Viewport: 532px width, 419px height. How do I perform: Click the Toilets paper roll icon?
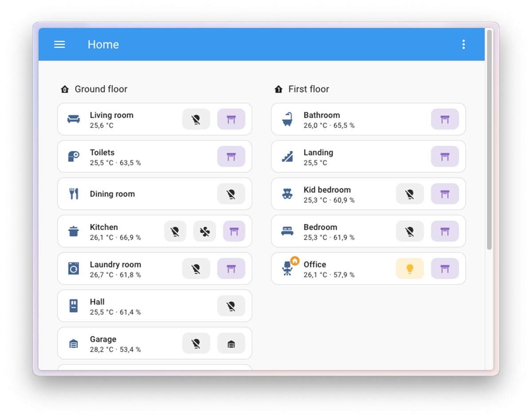pos(74,156)
